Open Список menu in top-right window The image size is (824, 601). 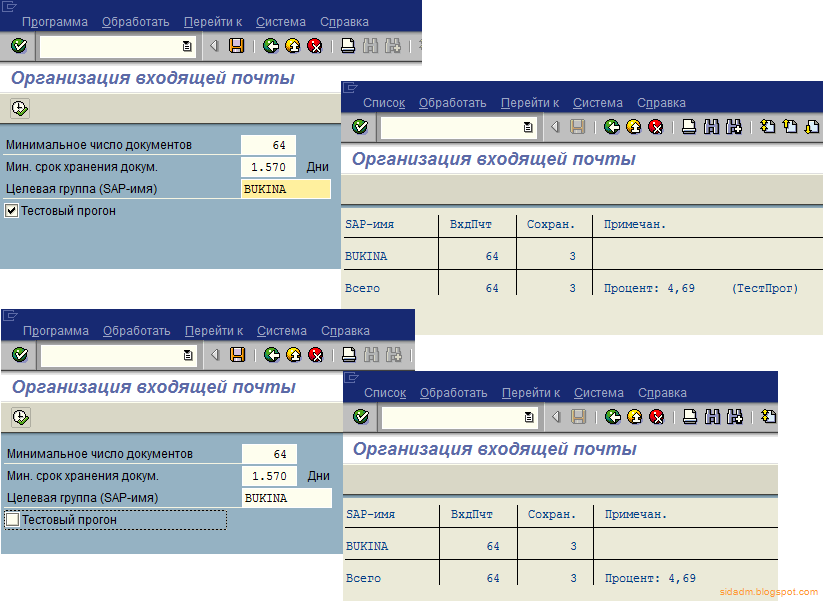[x=384, y=103]
